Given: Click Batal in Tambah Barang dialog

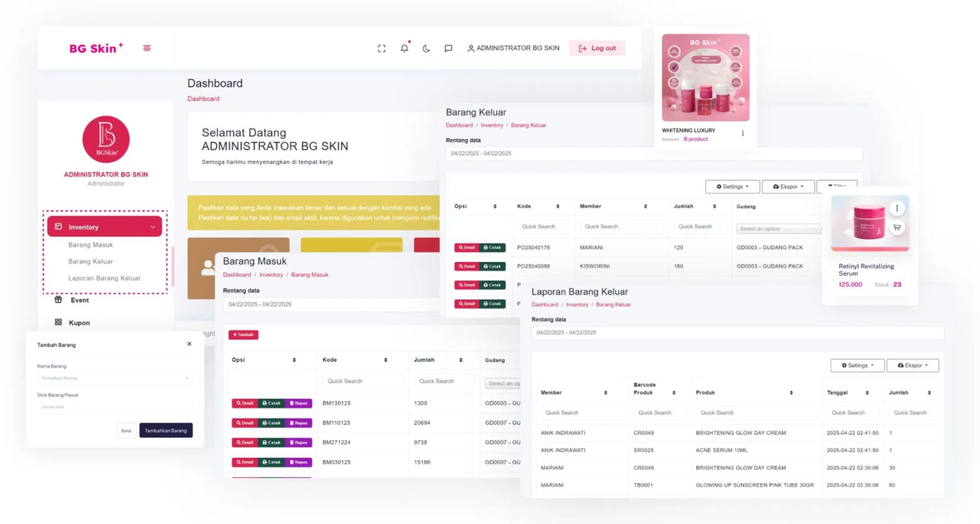Looking at the screenshot, I should click(x=127, y=431).
